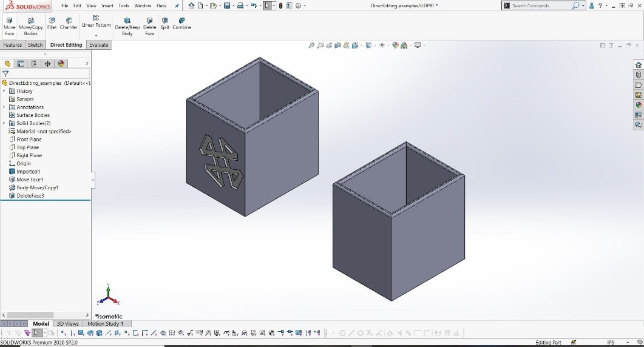Open the Motion Study 1 tab
Viewport: 644px width, 347px height.
105,324
